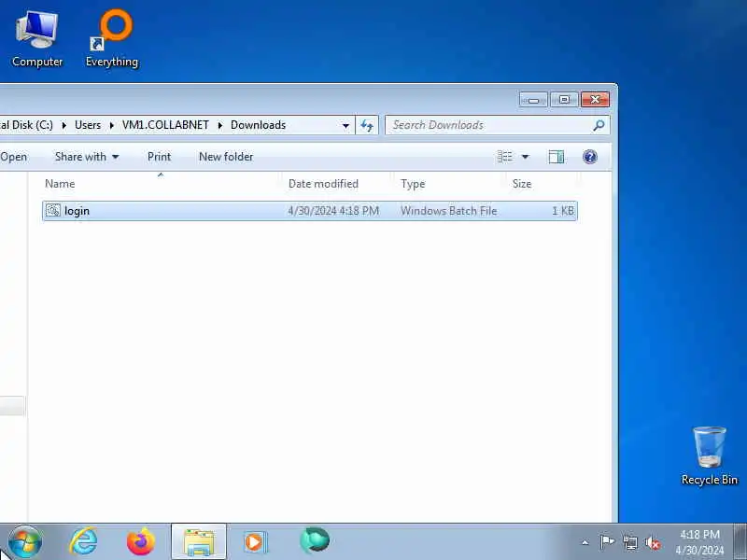
Task: Change the view with the views icon
Action: coord(505,157)
